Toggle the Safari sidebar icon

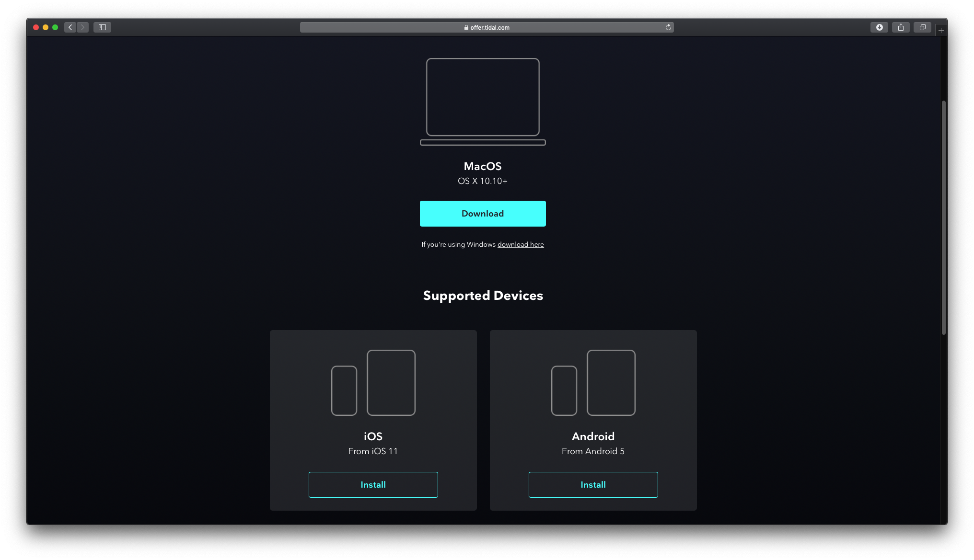102,27
